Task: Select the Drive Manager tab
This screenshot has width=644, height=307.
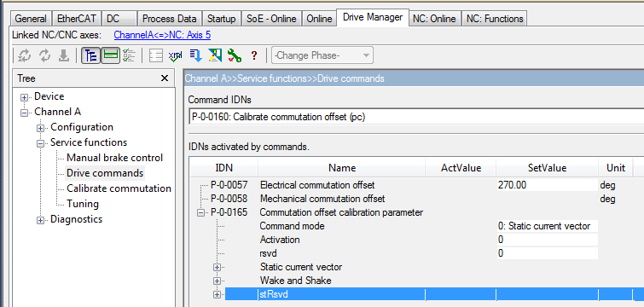Action: [x=373, y=18]
